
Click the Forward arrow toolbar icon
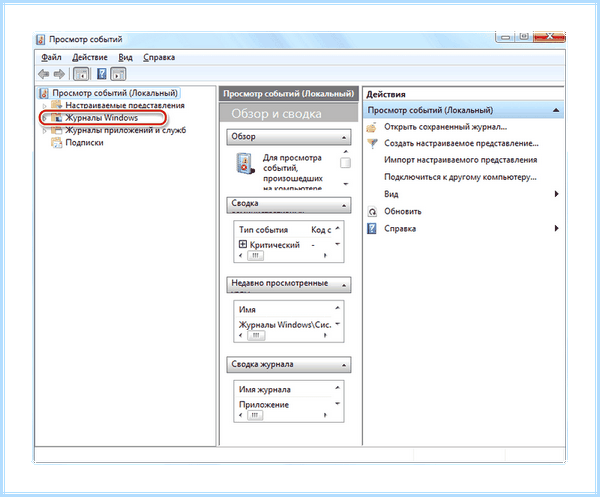(59, 74)
